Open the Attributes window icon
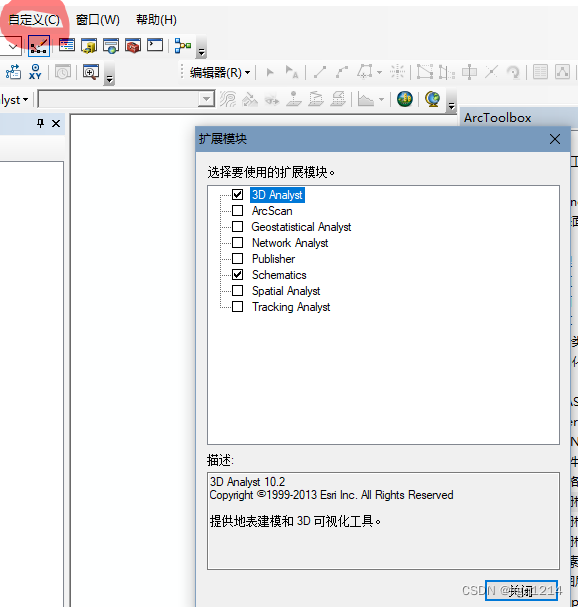The image size is (578, 607). [x=540, y=72]
